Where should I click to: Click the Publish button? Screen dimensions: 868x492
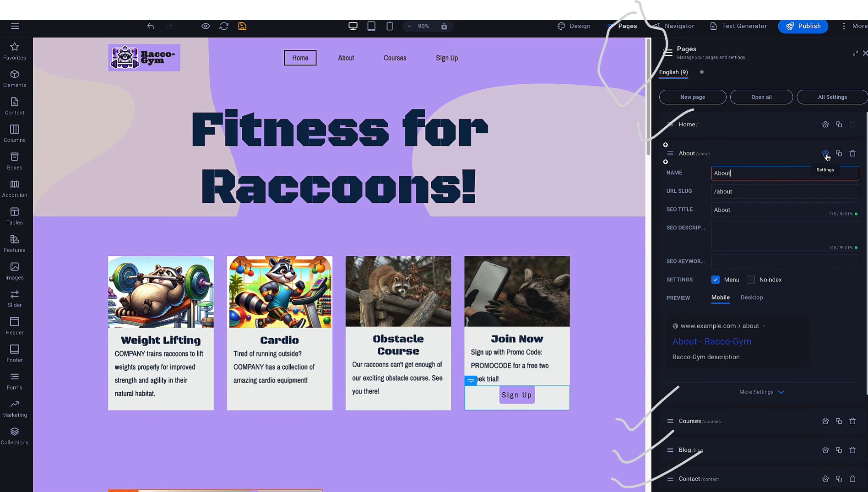(x=803, y=26)
